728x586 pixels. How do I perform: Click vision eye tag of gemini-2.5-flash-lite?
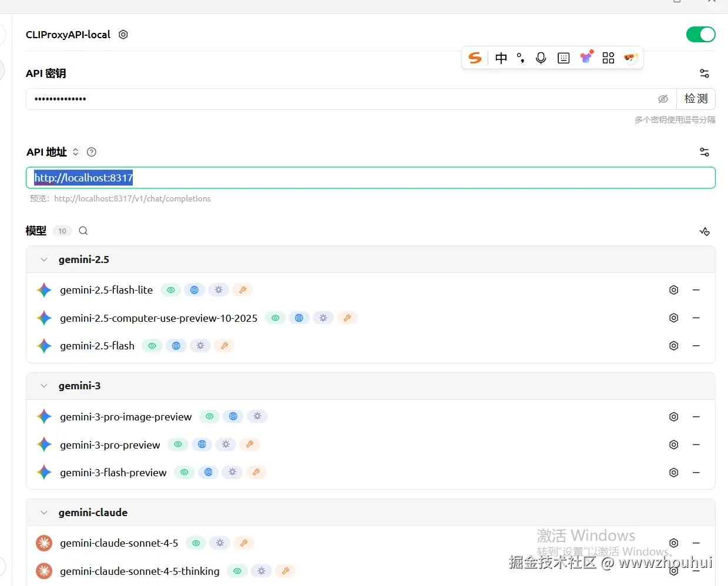pyautogui.click(x=170, y=290)
